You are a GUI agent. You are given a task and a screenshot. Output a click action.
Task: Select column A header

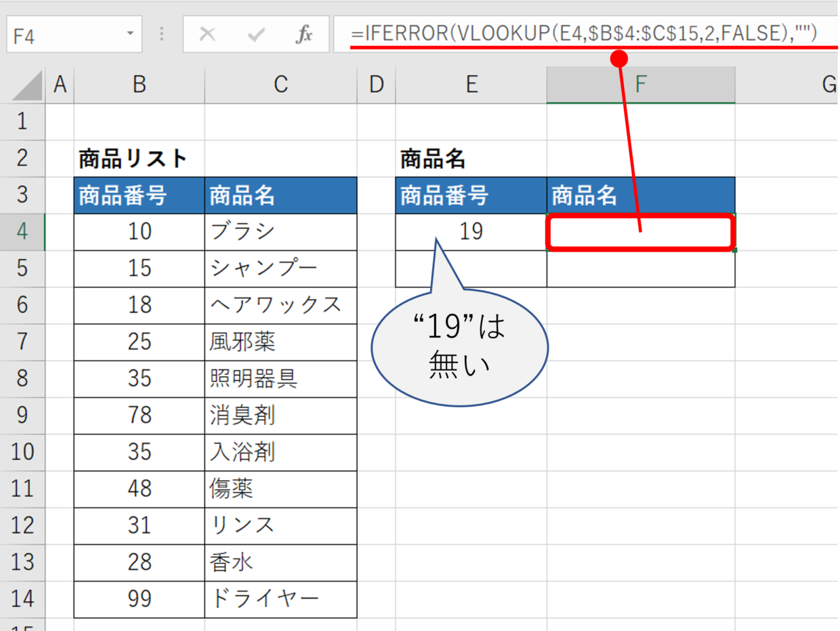coord(60,85)
